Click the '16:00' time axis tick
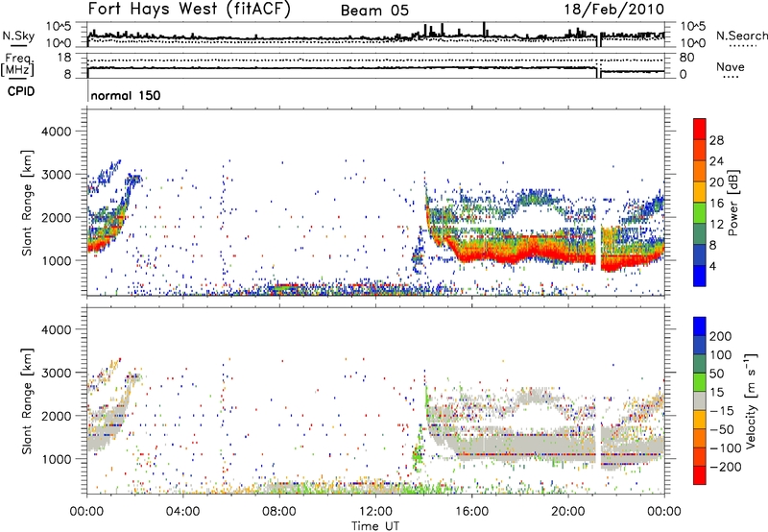This screenshot has height=532, width=768. point(471,512)
